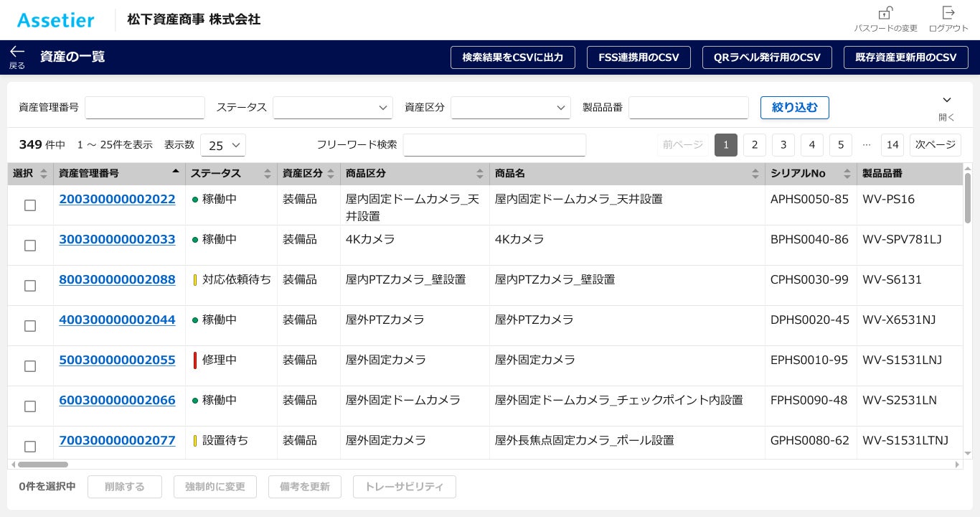Check the checkbox for asset 200300000002022

coord(29,205)
